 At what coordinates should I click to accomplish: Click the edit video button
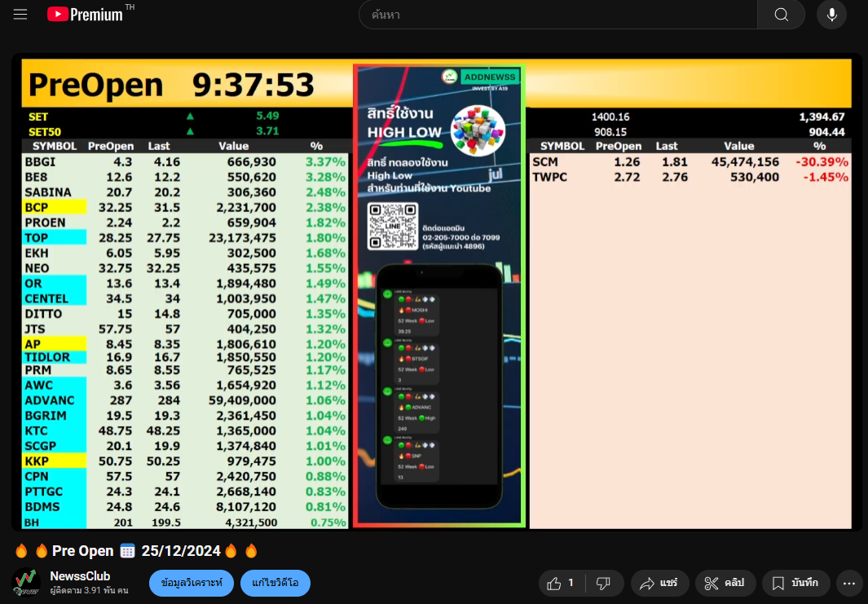coord(275,583)
